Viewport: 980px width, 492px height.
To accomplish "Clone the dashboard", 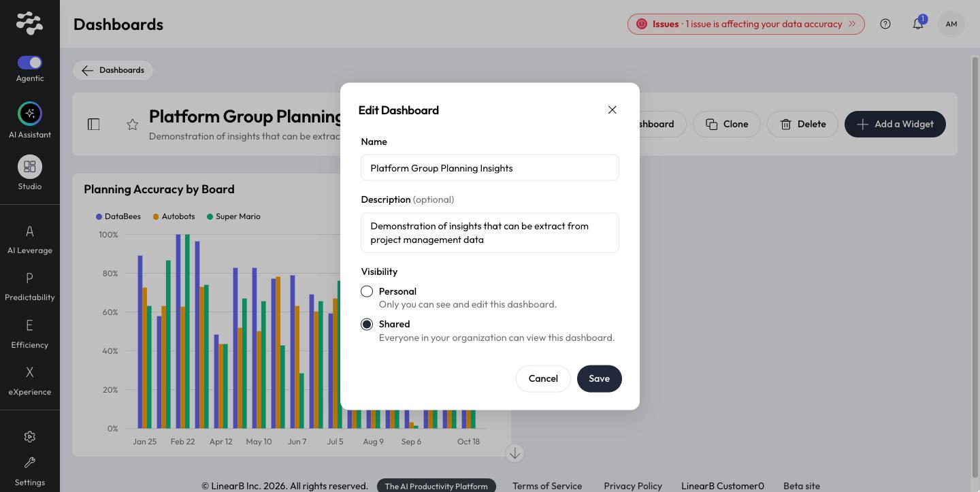I will (x=727, y=124).
